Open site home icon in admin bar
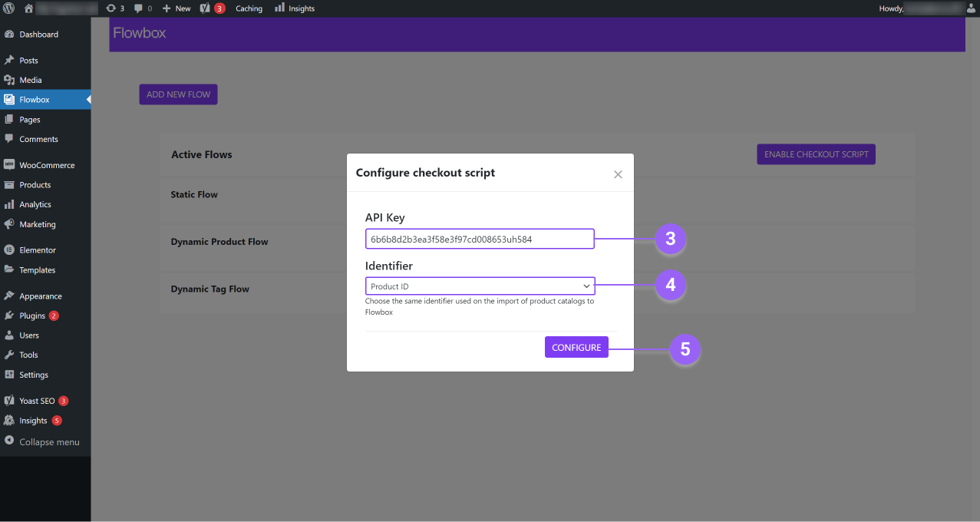 [28, 8]
